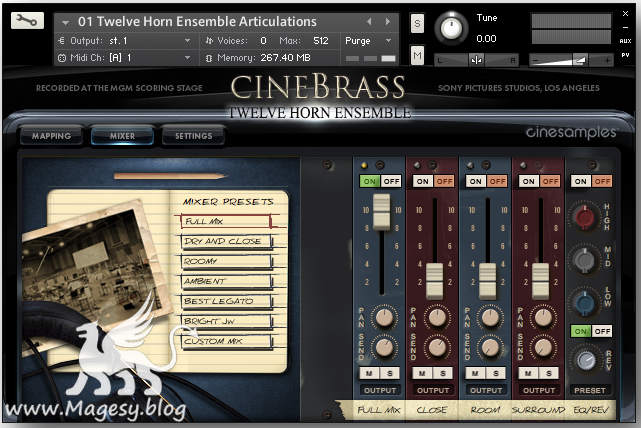Turn the Room channel SEND knob
The width and height of the screenshot is (641, 428).
pyautogui.click(x=490, y=348)
